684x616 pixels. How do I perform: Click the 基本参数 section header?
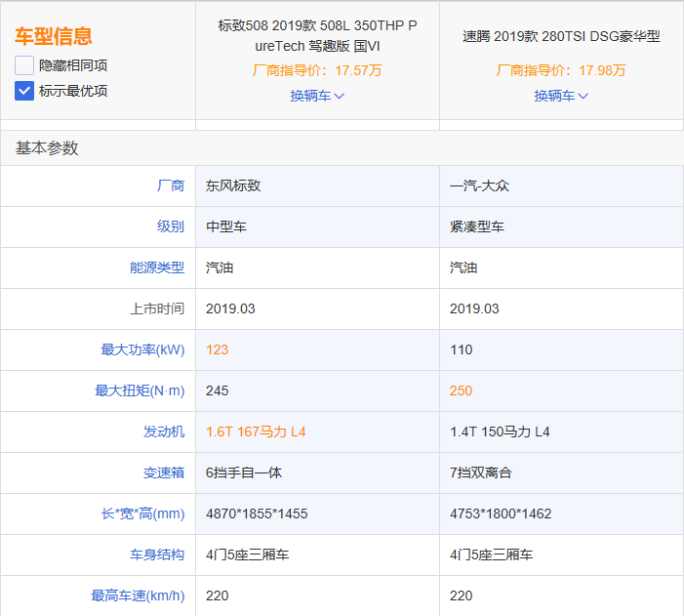pos(47,148)
